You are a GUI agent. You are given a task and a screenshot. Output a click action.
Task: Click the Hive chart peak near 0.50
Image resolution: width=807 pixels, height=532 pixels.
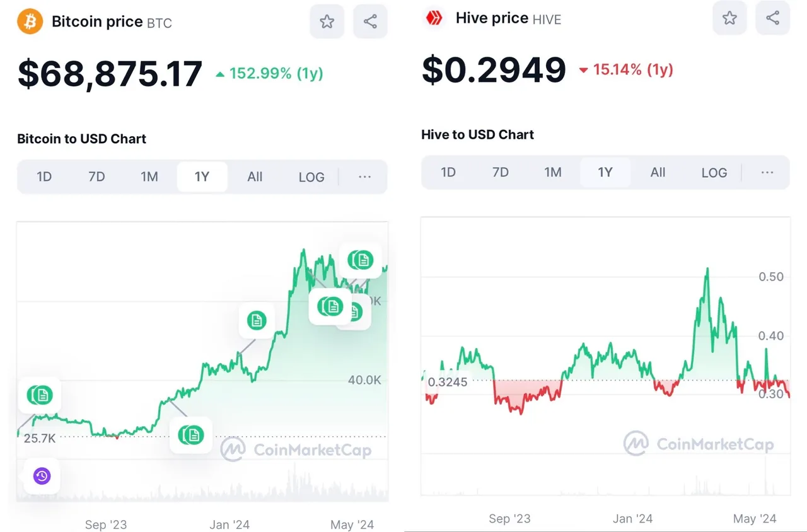(707, 269)
